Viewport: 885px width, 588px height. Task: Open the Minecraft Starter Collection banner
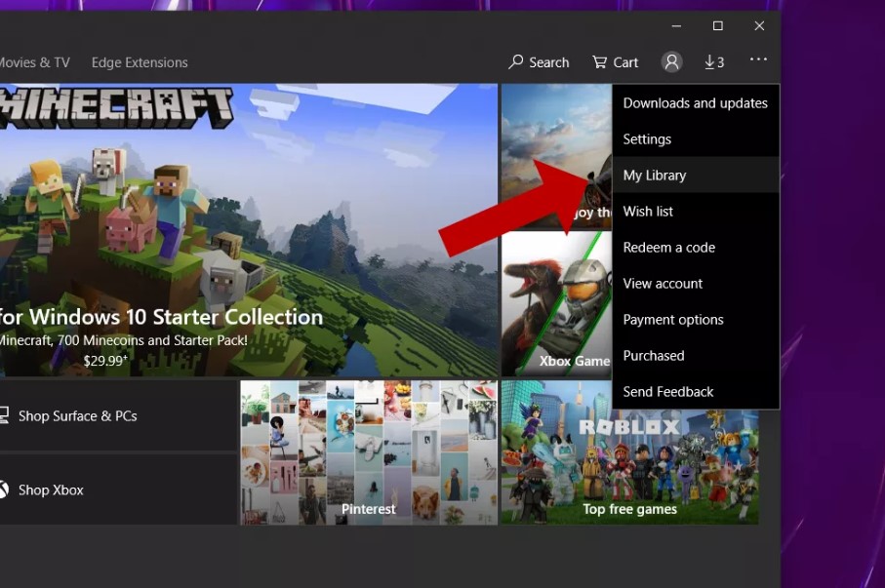coord(249,230)
